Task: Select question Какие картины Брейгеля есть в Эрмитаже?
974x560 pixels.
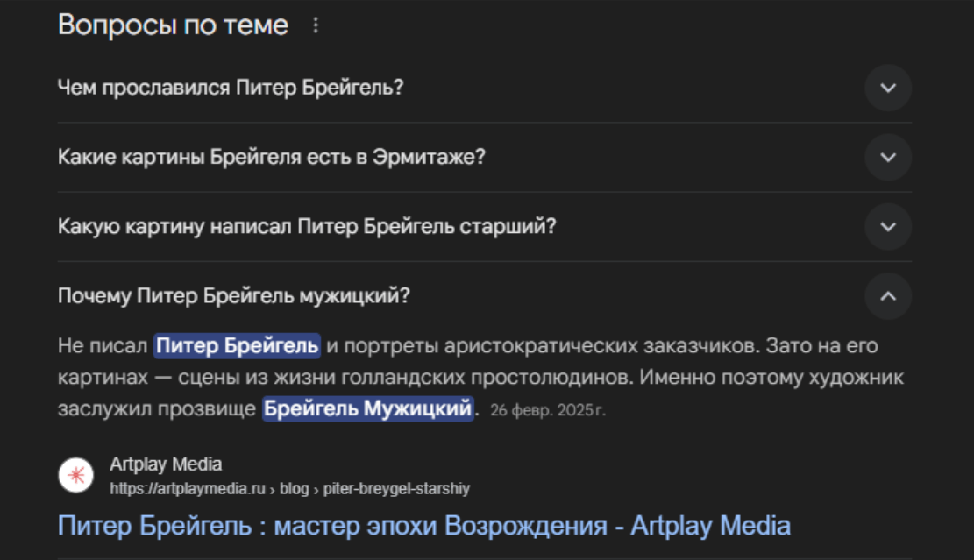Action: [x=272, y=157]
